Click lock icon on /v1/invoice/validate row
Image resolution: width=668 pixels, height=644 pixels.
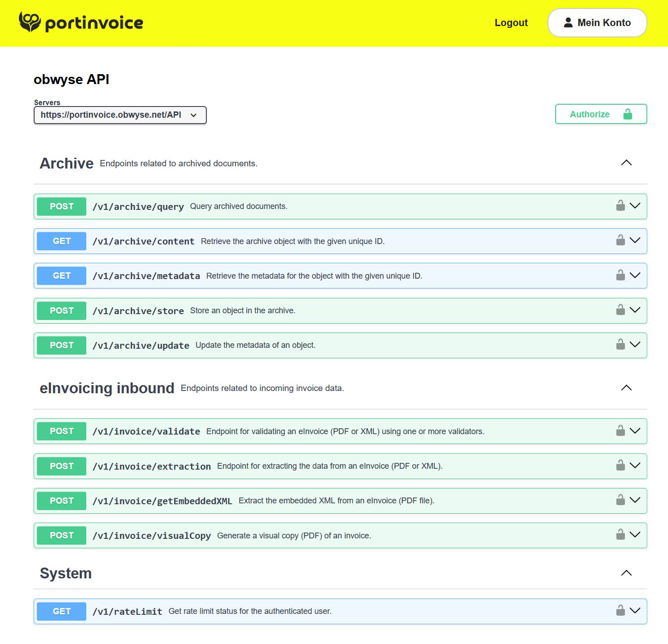620,431
